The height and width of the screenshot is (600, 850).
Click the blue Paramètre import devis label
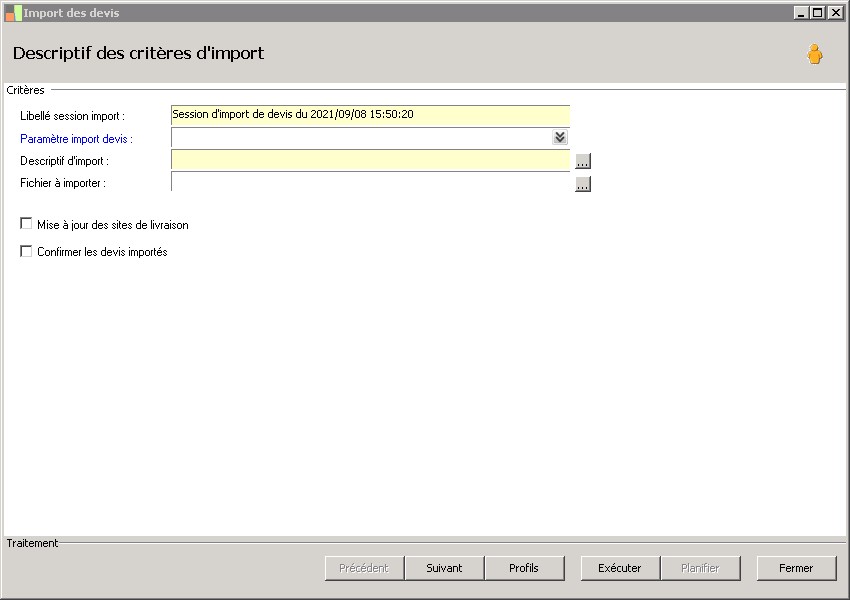point(76,139)
